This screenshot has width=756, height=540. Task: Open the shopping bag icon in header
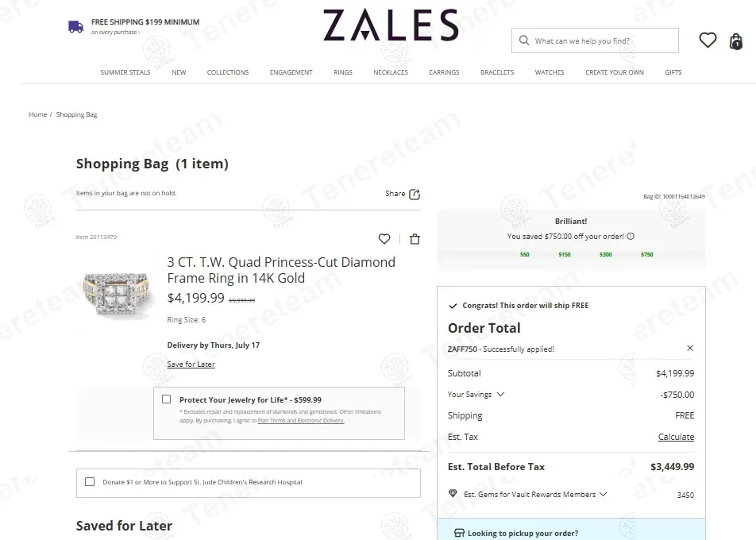735,42
